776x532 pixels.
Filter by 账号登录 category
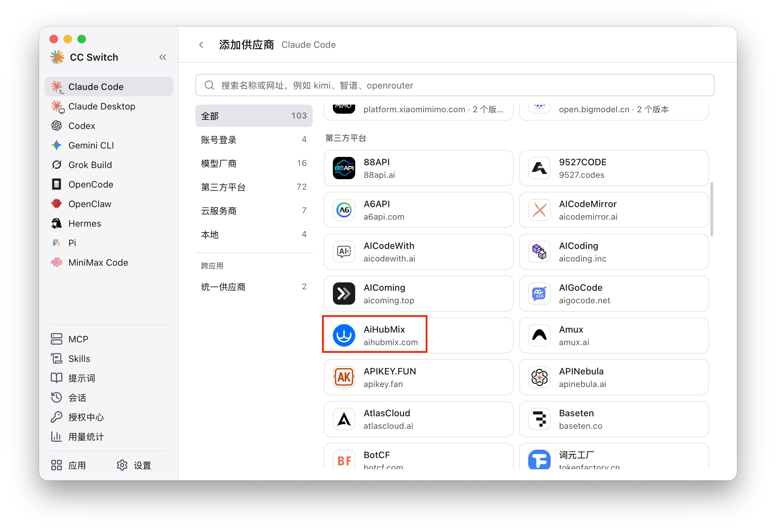pyautogui.click(x=254, y=140)
